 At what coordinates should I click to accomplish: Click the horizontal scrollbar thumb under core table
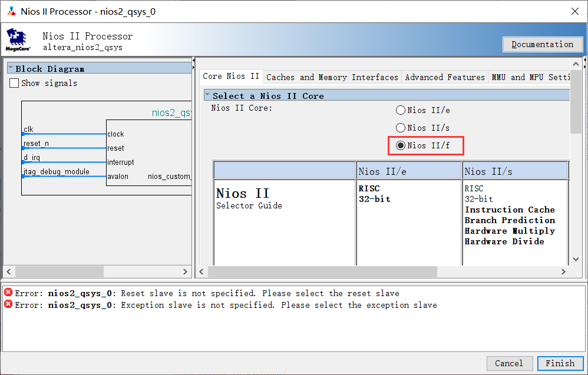pos(322,272)
